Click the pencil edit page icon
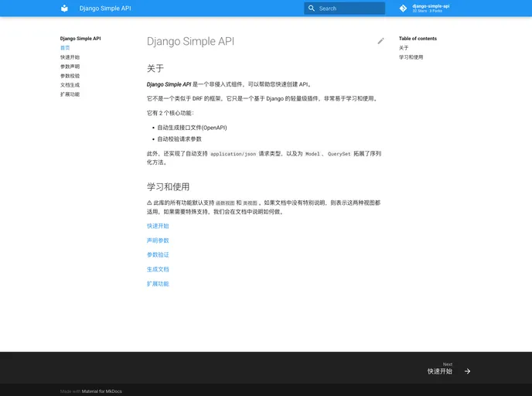Viewport: 532px width, 396px height. (x=380, y=41)
